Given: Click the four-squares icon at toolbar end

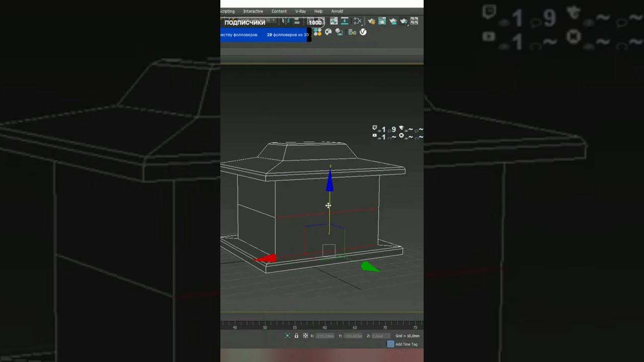Looking at the screenshot, I should tap(414, 21).
